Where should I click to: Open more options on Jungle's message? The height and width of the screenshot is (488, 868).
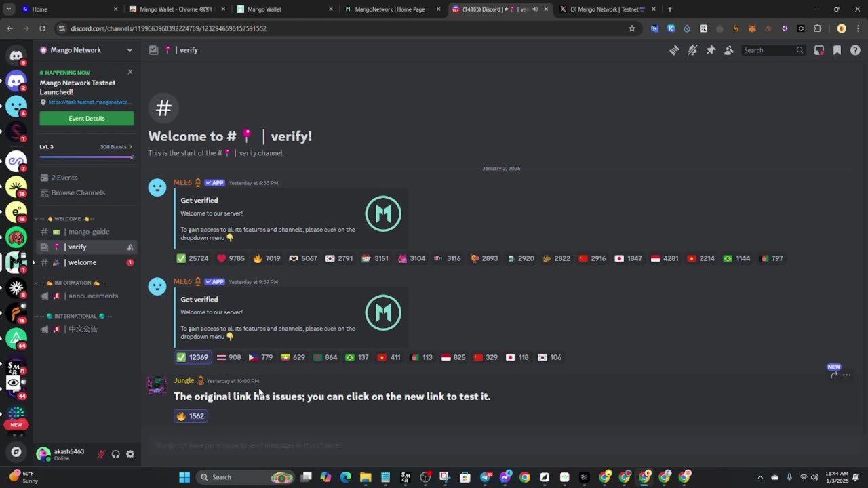(846, 375)
